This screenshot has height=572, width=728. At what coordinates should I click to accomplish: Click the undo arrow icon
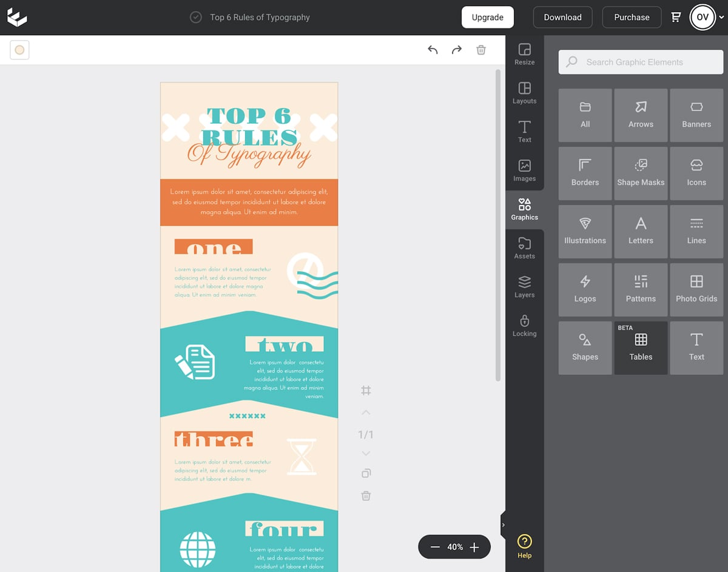(433, 50)
